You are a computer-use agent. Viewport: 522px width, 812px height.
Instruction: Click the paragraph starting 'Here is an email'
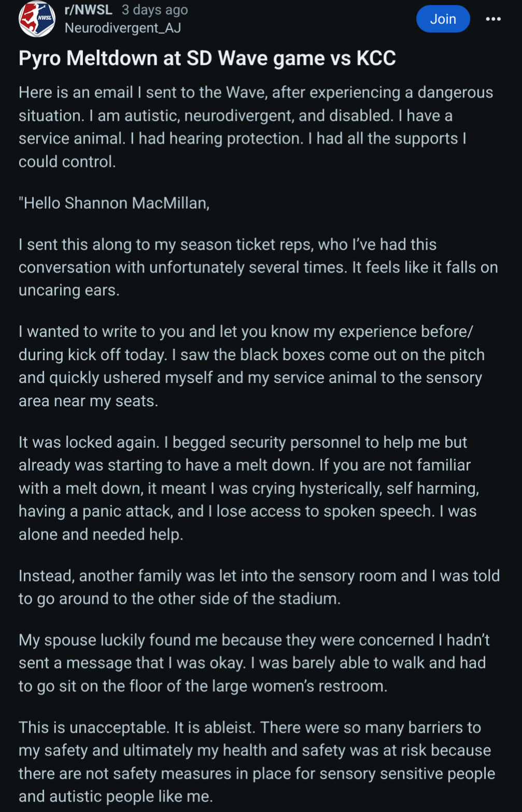256,127
